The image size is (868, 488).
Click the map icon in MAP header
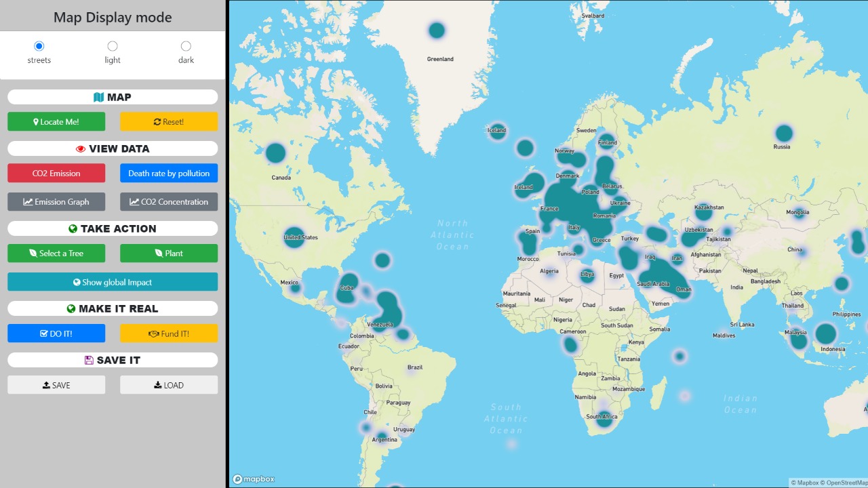99,97
